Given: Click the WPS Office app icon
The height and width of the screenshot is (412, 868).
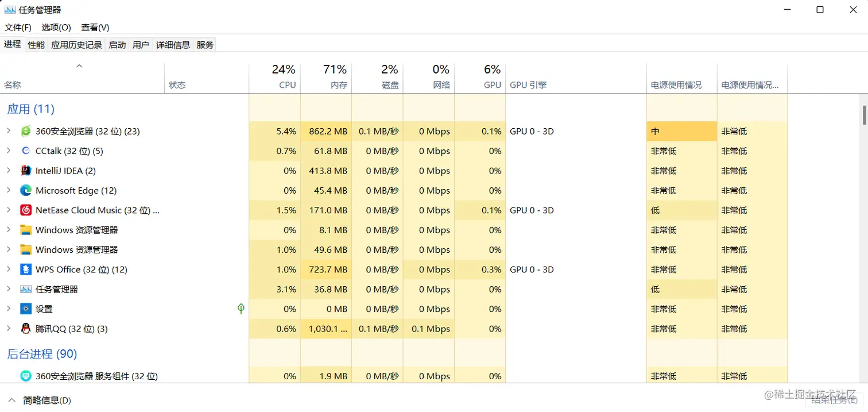Looking at the screenshot, I should click(26, 269).
